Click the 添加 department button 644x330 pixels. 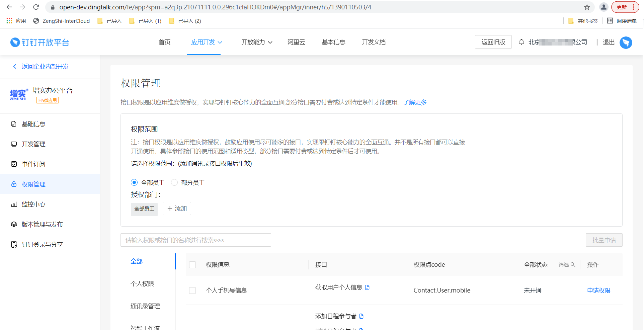pyautogui.click(x=177, y=209)
